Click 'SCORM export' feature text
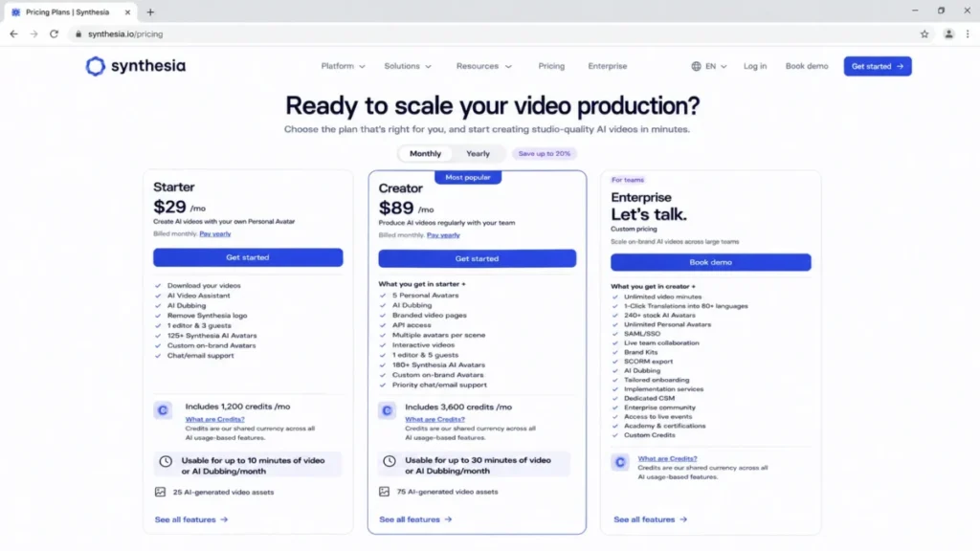This screenshot has width=980, height=551. coord(648,361)
